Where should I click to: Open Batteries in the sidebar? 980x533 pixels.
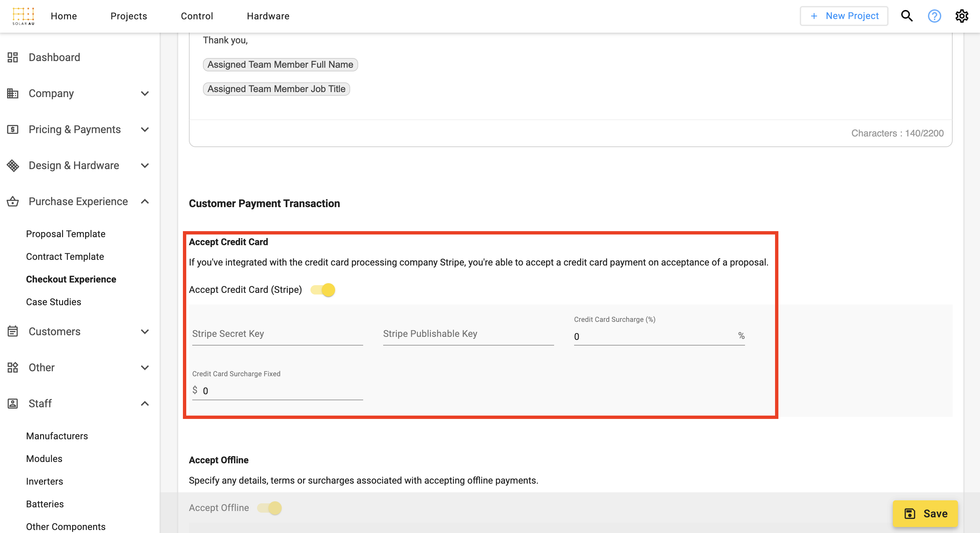pos(45,504)
